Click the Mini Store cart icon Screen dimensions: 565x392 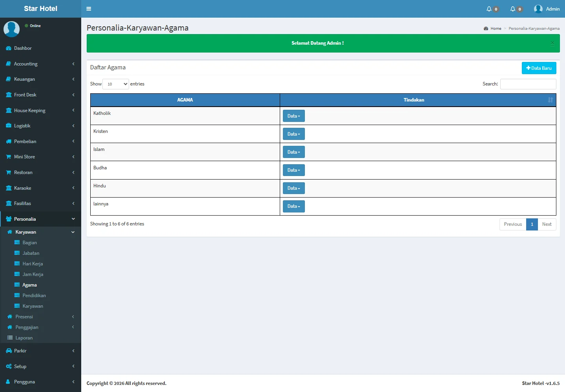click(x=9, y=157)
